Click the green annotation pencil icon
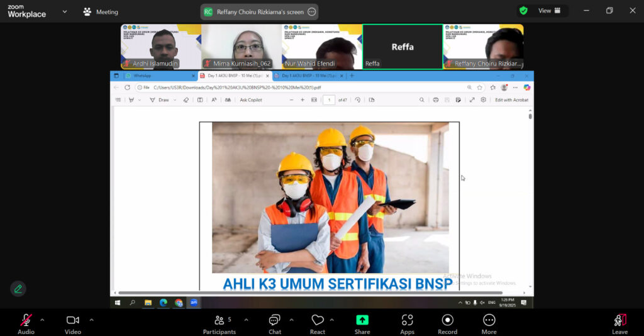 click(x=18, y=289)
